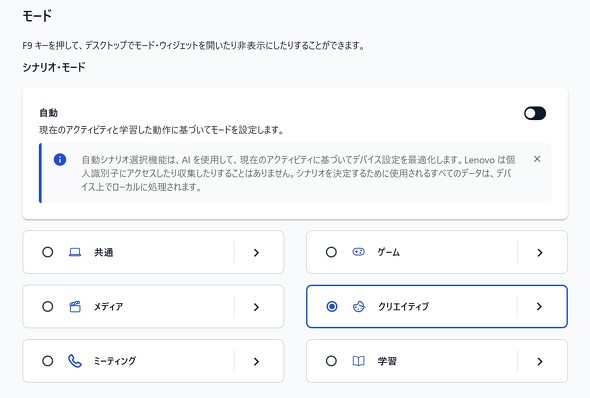Select the メディア radio button
The image size is (590, 398).
click(x=47, y=307)
